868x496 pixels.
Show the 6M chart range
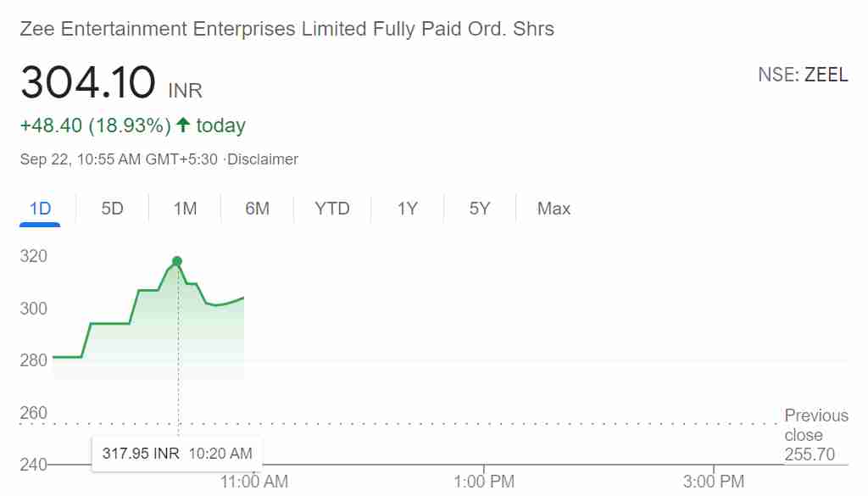(258, 209)
